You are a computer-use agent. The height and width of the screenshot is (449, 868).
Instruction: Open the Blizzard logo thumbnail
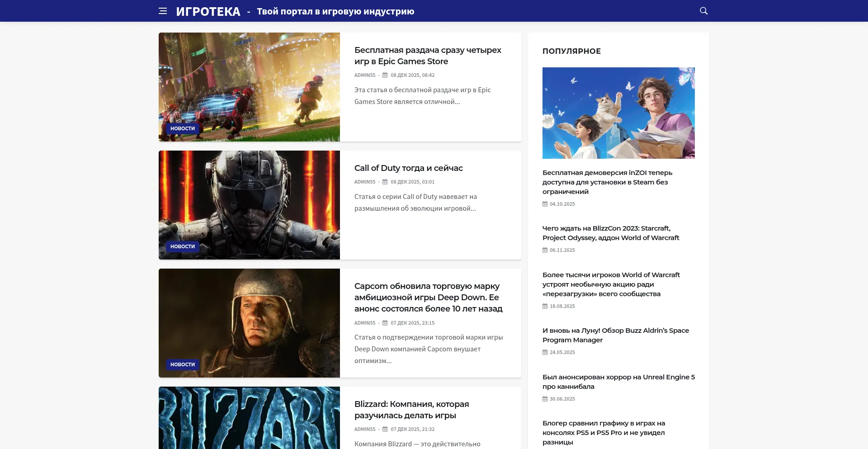point(249,418)
